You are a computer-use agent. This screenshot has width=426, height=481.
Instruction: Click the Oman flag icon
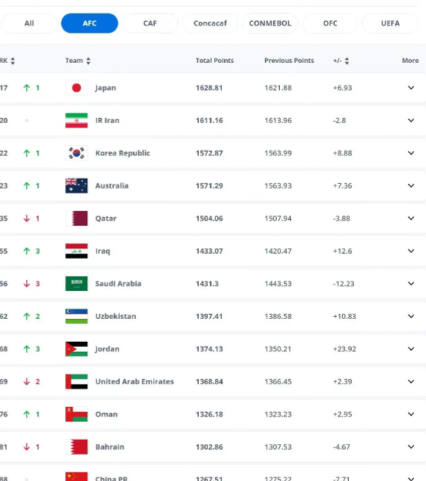pos(76,414)
